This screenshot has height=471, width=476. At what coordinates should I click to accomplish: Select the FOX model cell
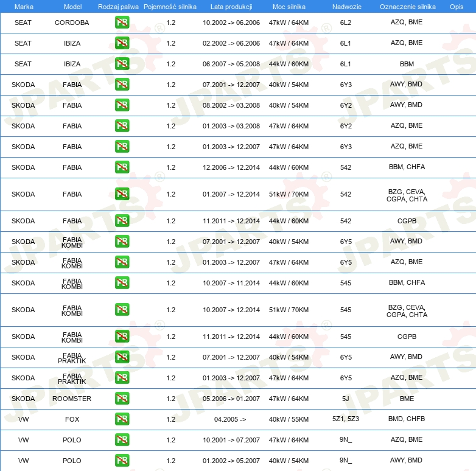(72, 419)
